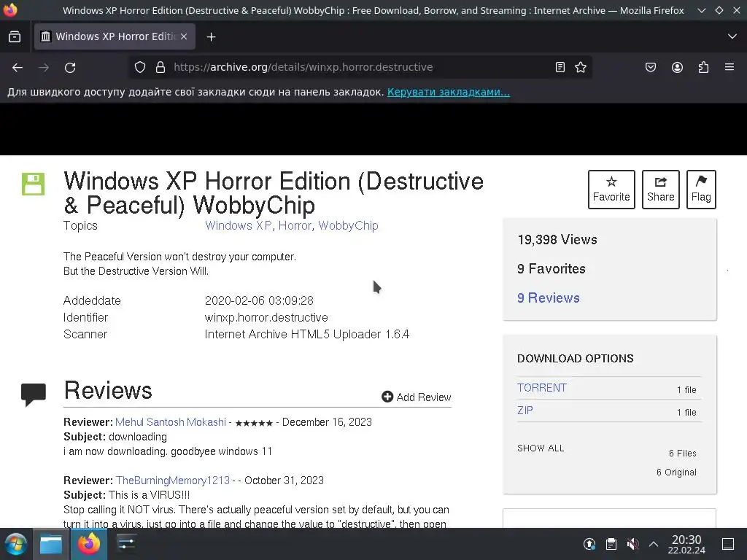Click SHOW ALL download files
747x560 pixels.
(541, 448)
